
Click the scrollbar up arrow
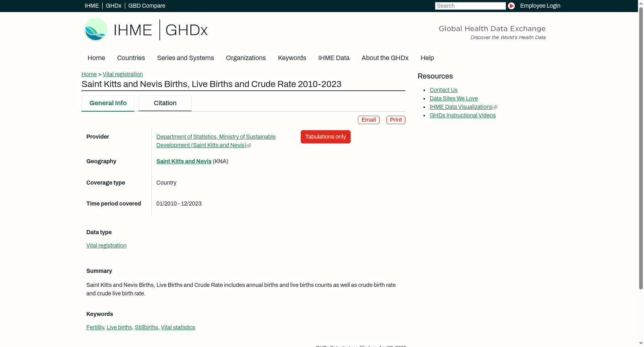[x=641, y=3]
